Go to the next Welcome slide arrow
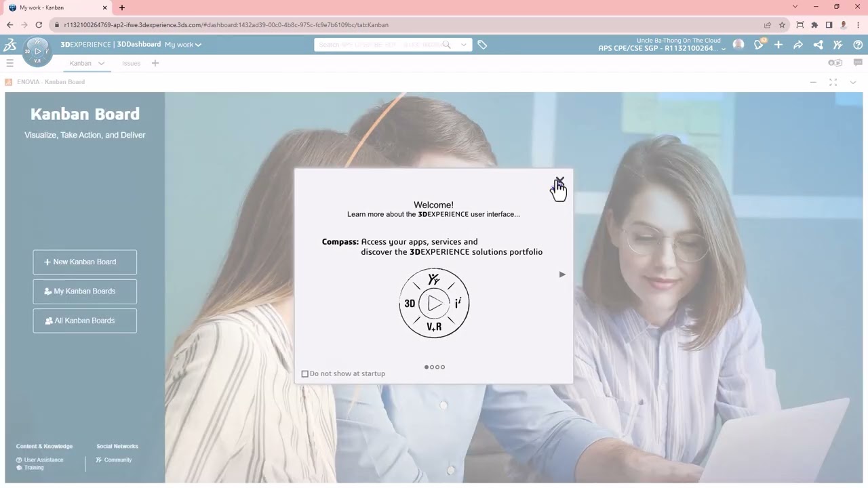 (x=562, y=274)
